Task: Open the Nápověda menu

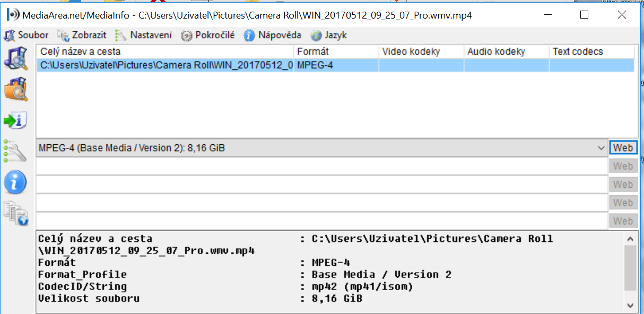Action: click(x=273, y=36)
